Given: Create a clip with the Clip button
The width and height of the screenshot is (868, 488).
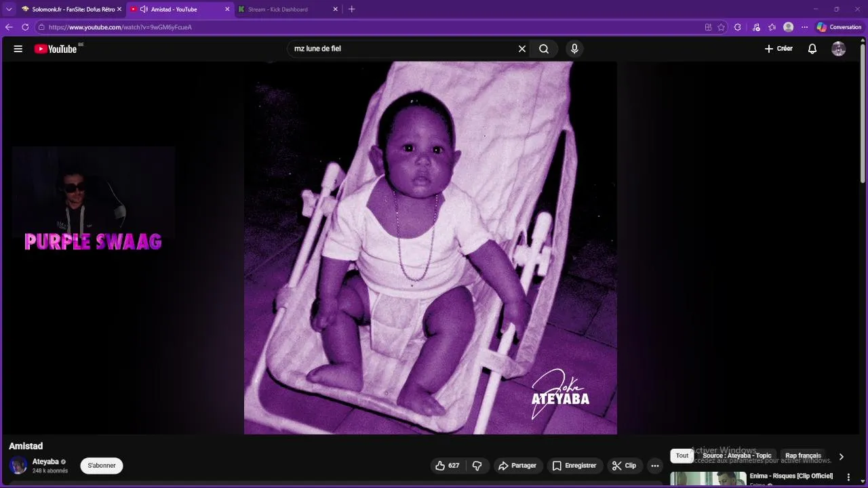Looking at the screenshot, I should pos(625,466).
